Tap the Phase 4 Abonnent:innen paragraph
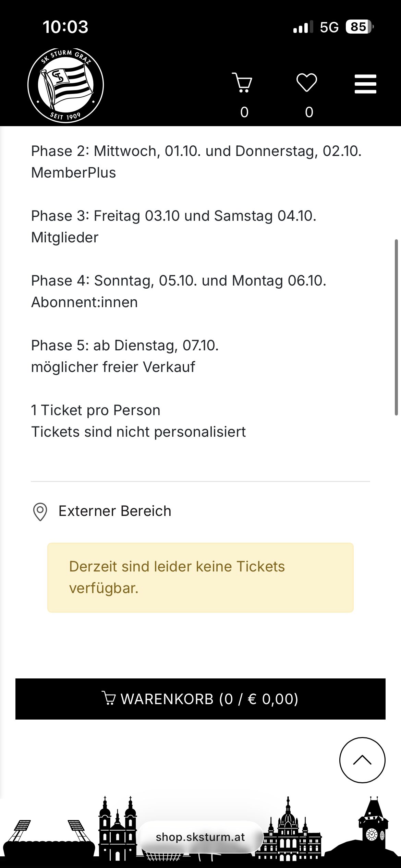 pos(178,291)
